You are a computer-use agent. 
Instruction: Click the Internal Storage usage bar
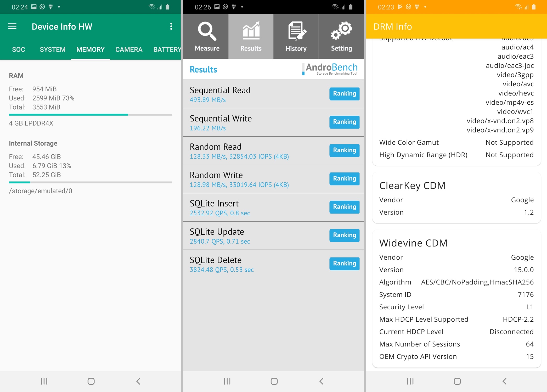pos(90,182)
